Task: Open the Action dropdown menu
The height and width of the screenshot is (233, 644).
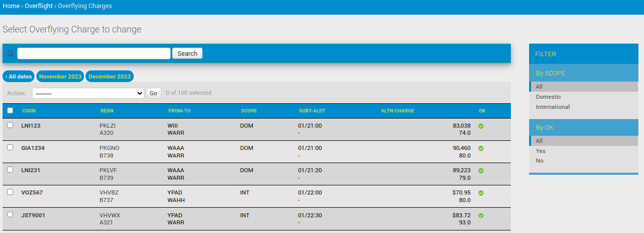Action: pyautogui.click(x=88, y=93)
